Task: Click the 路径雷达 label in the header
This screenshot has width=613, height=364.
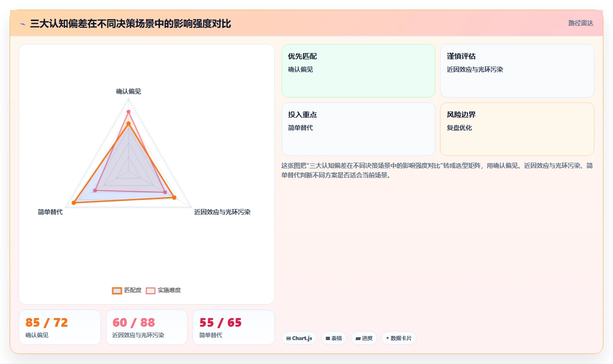Action: coord(580,23)
